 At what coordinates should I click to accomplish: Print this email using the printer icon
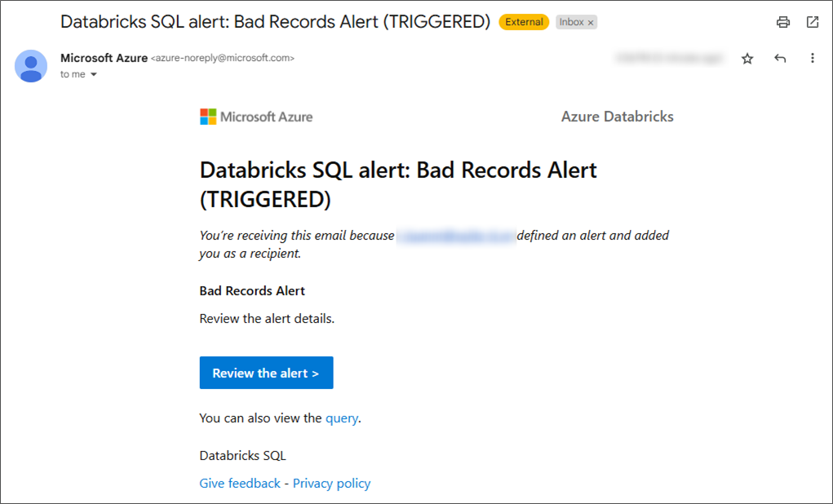pos(783,22)
